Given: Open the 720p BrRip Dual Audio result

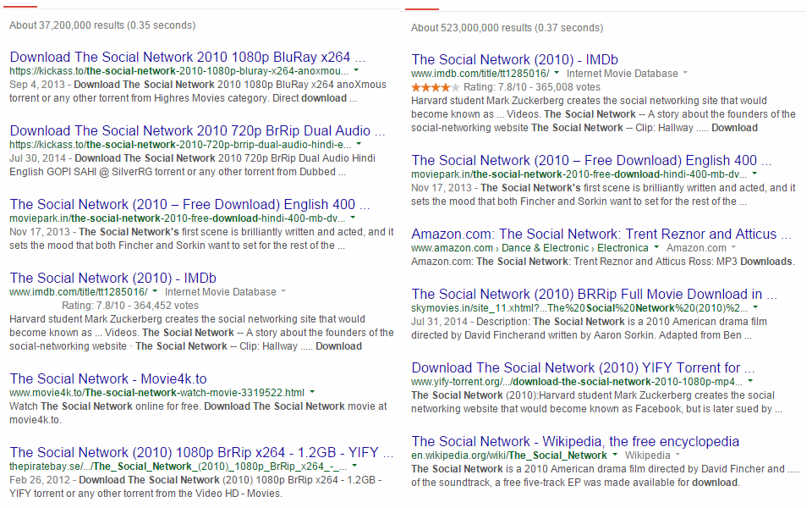Looking at the screenshot, I should pyautogui.click(x=197, y=130).
